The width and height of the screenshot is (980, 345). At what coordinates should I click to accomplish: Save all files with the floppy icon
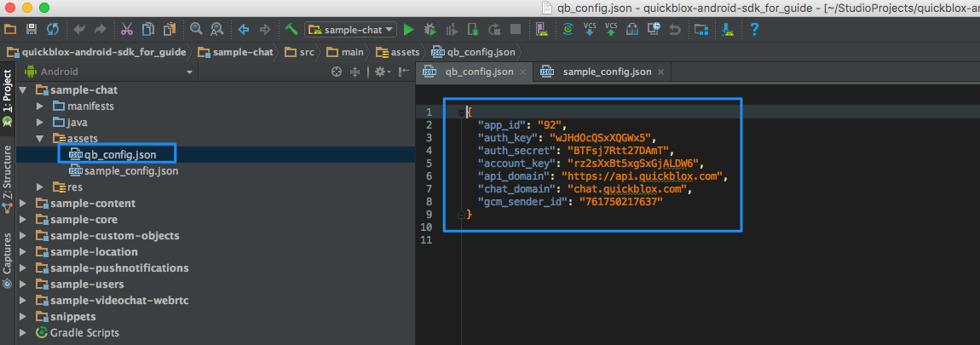pyautogui.click(x=32, y=29)
